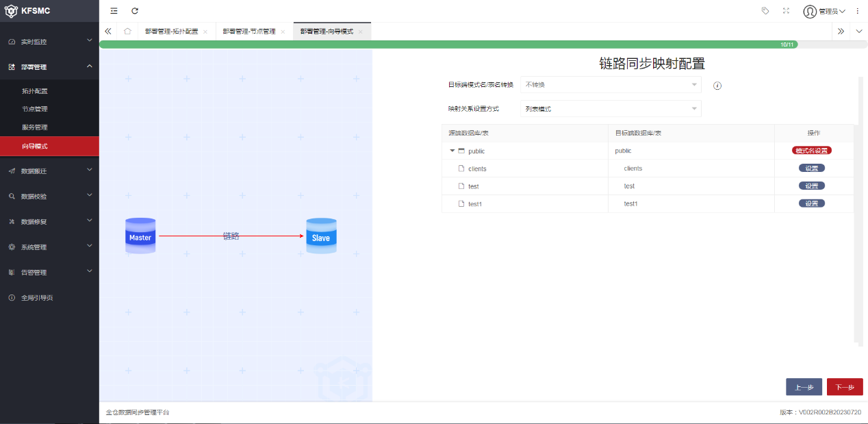Click the 下一步 button
The height and width of the screenshot is (424, 868).
[x=844, y=386]
